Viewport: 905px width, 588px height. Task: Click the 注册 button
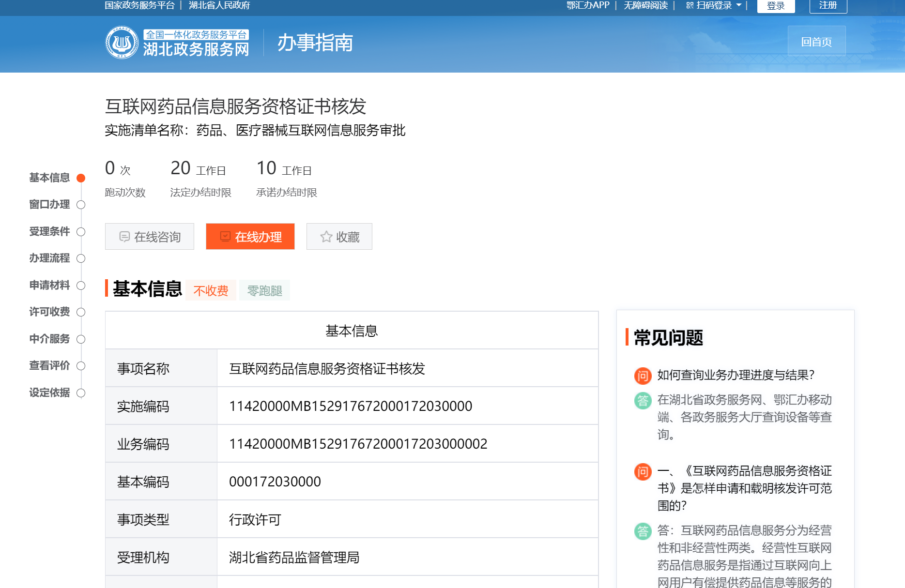pyautogui.click(x=828, y=6)
